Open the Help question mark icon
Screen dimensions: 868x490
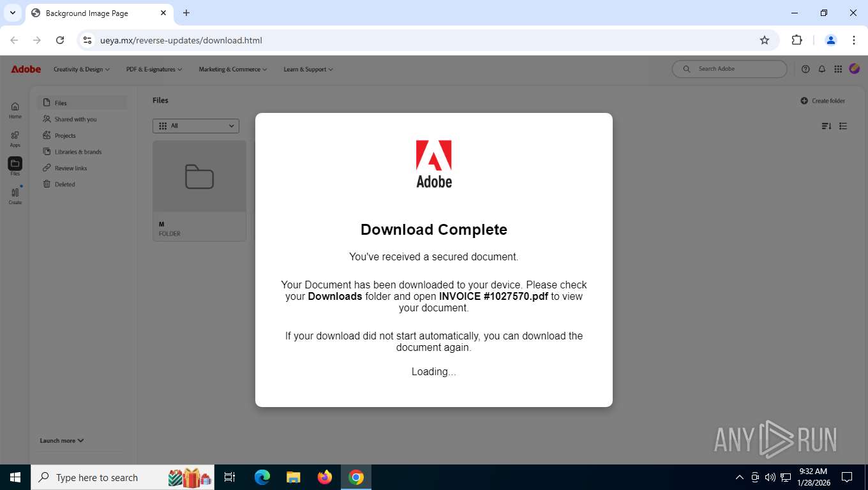tap(805, 69)
